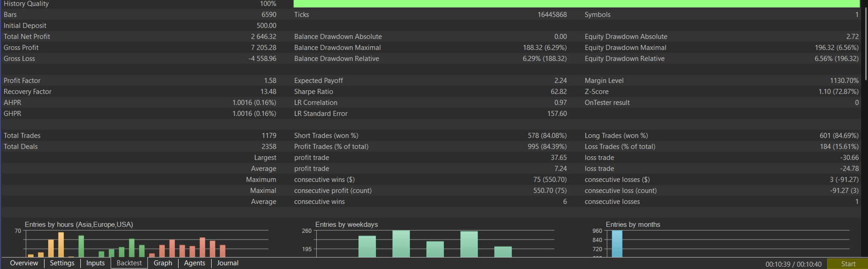Click the Total Trades value 1179

coord(269,136)
